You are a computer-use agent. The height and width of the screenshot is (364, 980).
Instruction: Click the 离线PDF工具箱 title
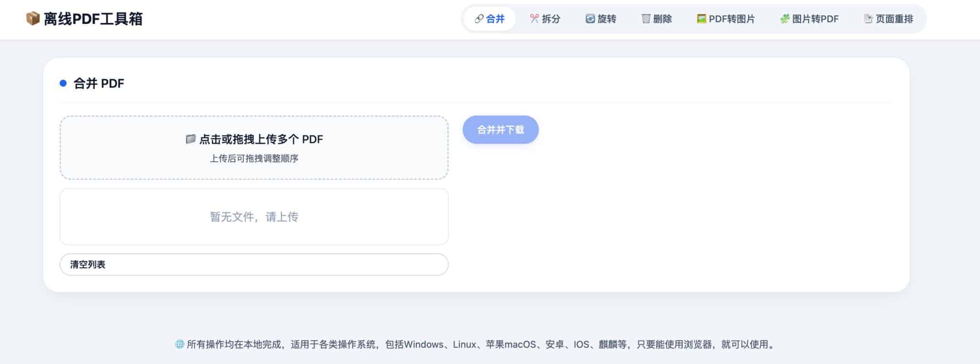coord(93,19)
